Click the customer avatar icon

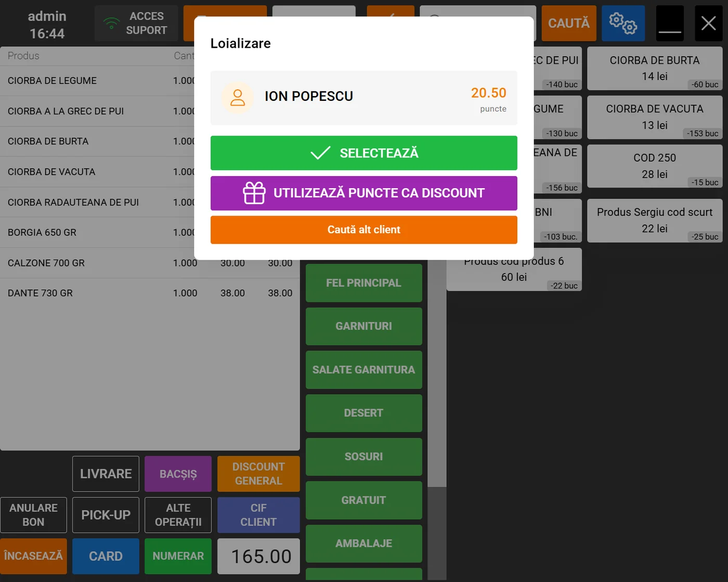(x=238, y=98)
